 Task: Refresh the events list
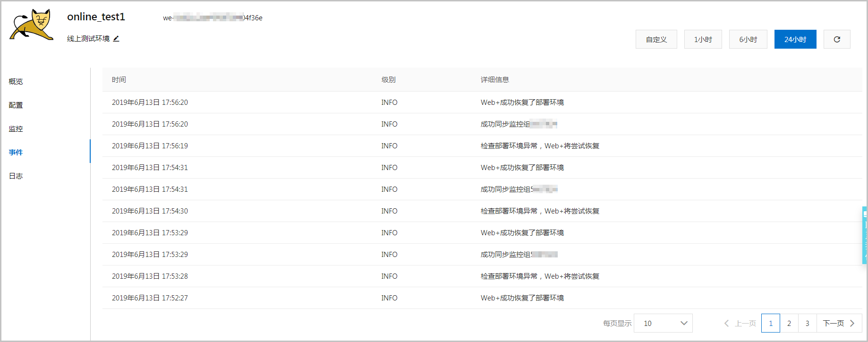837,39
